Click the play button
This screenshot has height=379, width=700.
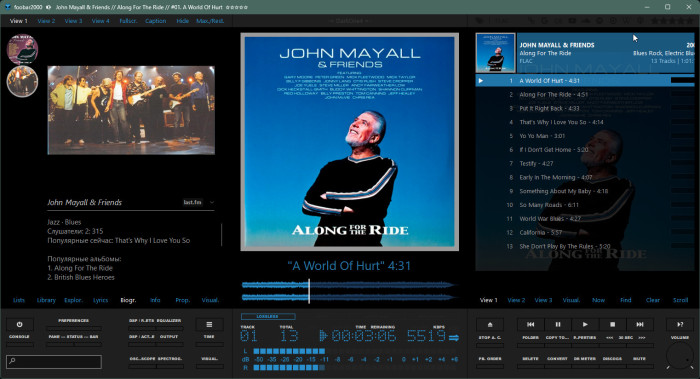coord(585,325)
